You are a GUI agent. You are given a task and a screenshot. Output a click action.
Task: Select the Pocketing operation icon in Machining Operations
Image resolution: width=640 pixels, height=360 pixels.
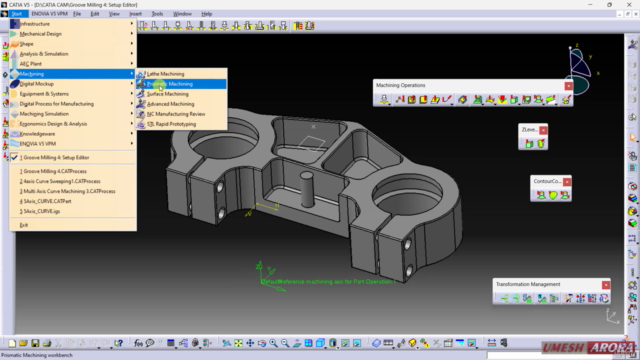coord(411,100)
